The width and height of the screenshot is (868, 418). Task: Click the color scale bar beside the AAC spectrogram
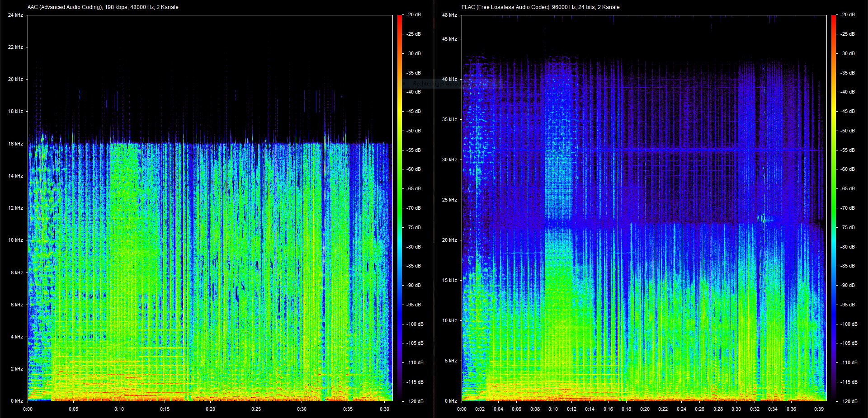pyautogui.click(x=400, y=208)
